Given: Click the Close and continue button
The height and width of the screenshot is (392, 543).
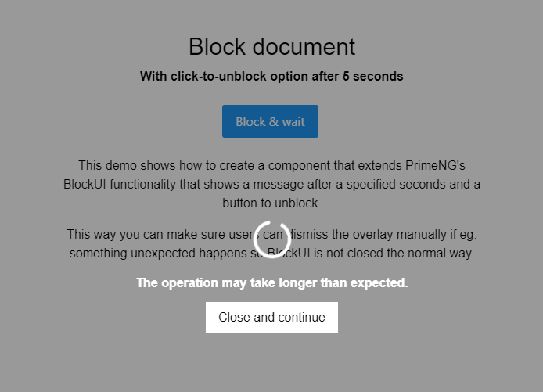Looking at the screenshot, I should pos(271,318).
